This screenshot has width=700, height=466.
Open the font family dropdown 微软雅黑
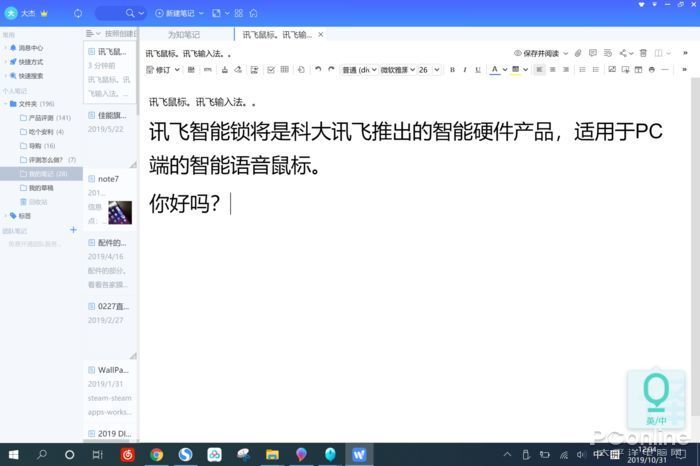(x=397, y=70)
